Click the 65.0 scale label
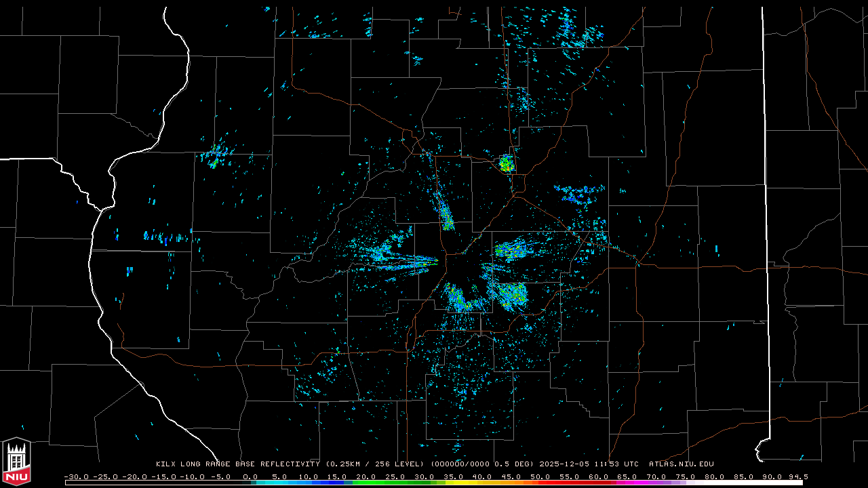The width and height of the screenshot is (868, 488). pos(627,476)
